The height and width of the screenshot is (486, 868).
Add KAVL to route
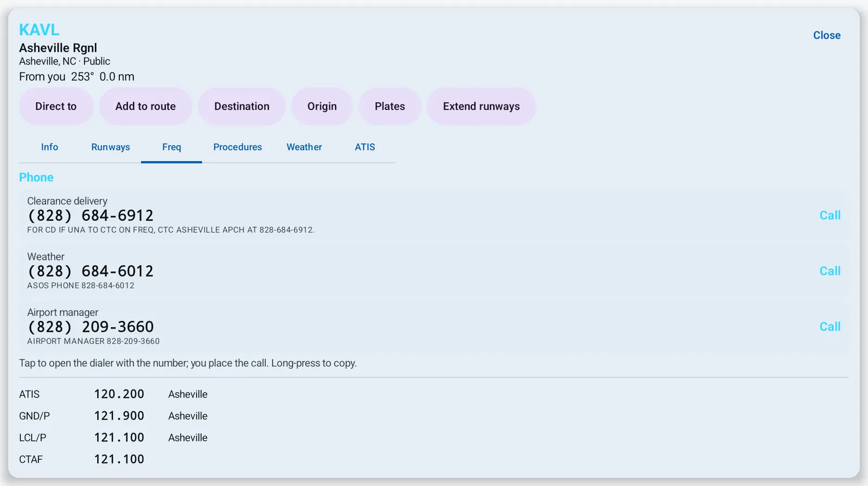pos(145,106)
